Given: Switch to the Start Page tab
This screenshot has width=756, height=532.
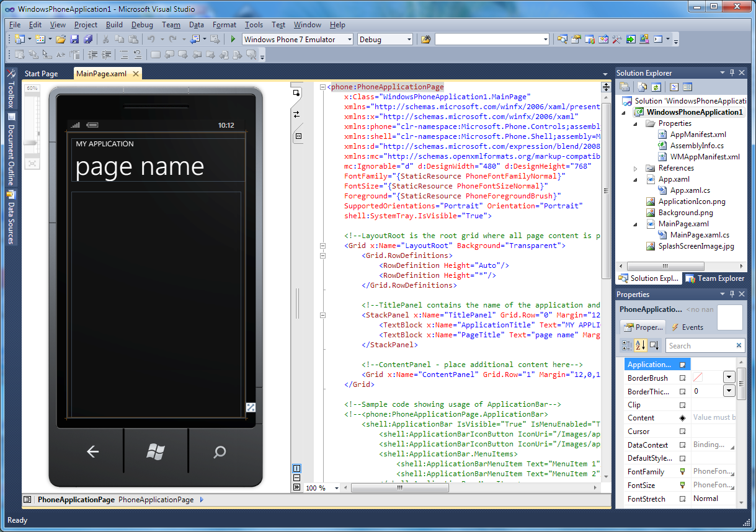Looking at the screenshot, I should [41, 73].
